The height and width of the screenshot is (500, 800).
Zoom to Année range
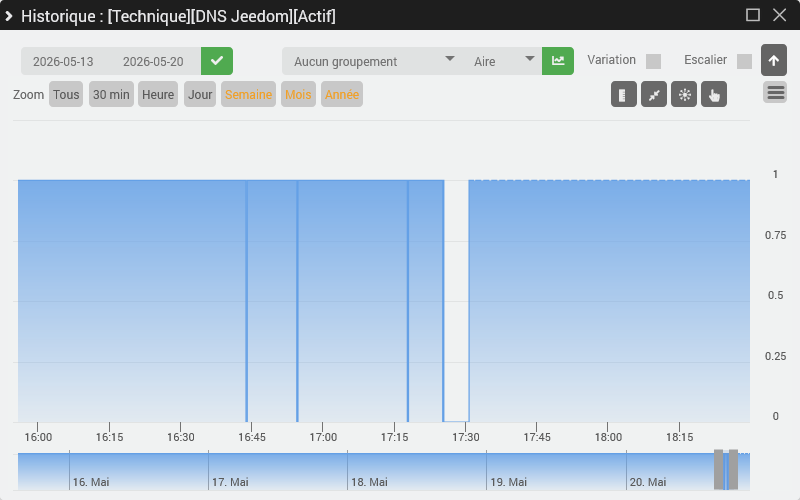point(342,94)
